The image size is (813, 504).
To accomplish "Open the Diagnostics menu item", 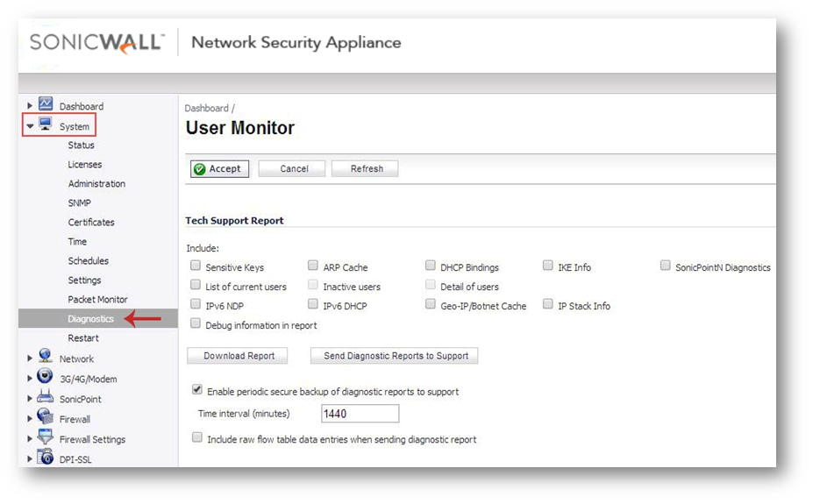I will [91, 319].
